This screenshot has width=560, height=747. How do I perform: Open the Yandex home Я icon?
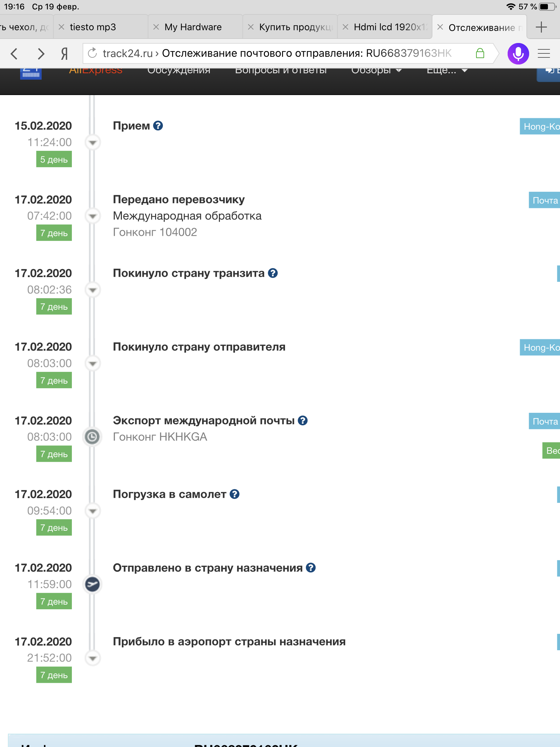[64, 53]
